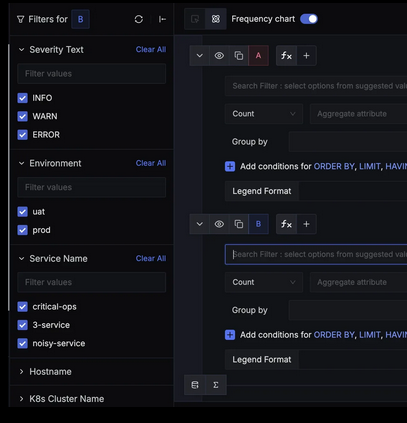Open the query builder mode icon

pos(216,19)
